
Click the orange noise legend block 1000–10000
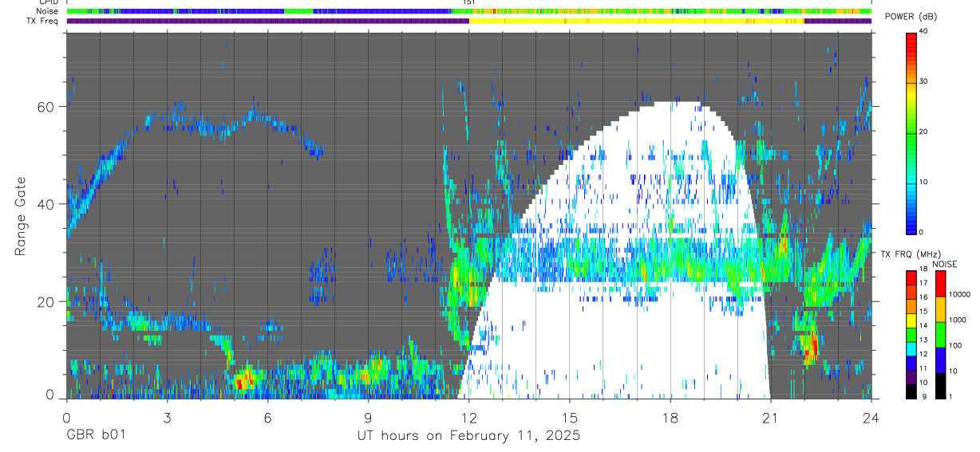940,309
